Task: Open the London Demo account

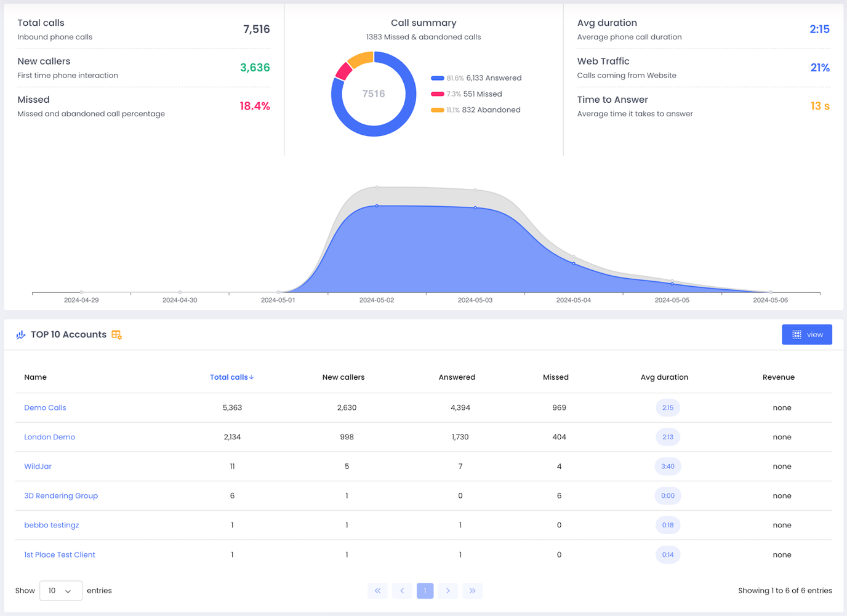Action: click(x=49, y=437)
